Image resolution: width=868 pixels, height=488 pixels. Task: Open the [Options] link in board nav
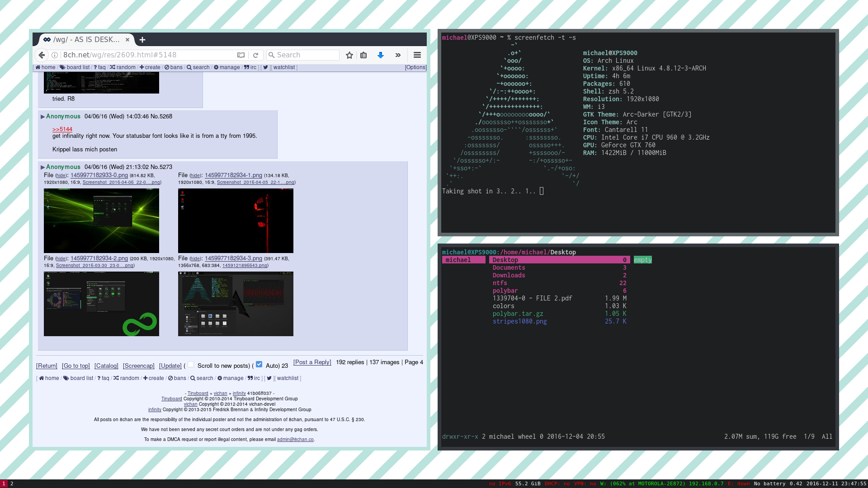415,67
